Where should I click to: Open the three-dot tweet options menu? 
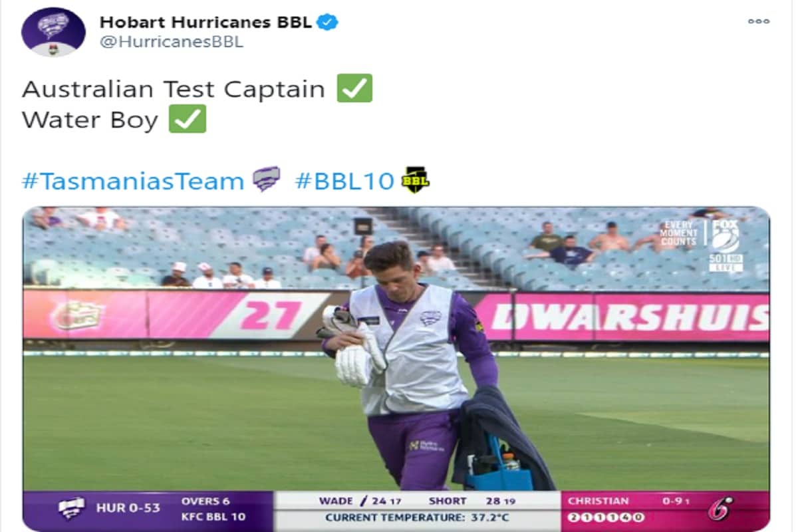pos(758,21)
